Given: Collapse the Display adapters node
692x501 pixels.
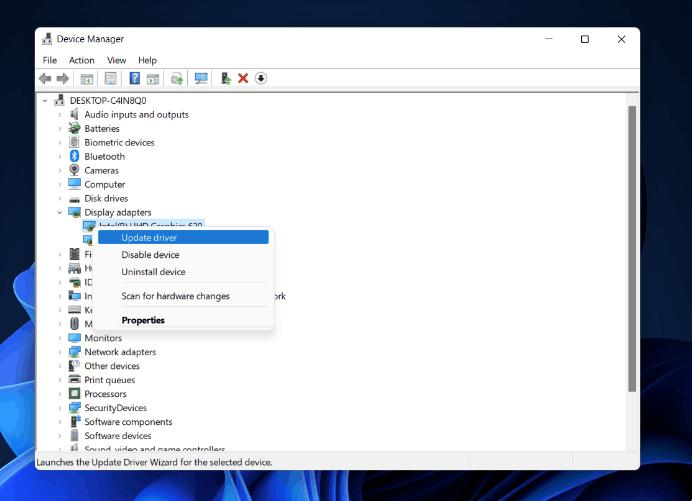Looking at the screenshot, I should [x=60, y=212].
